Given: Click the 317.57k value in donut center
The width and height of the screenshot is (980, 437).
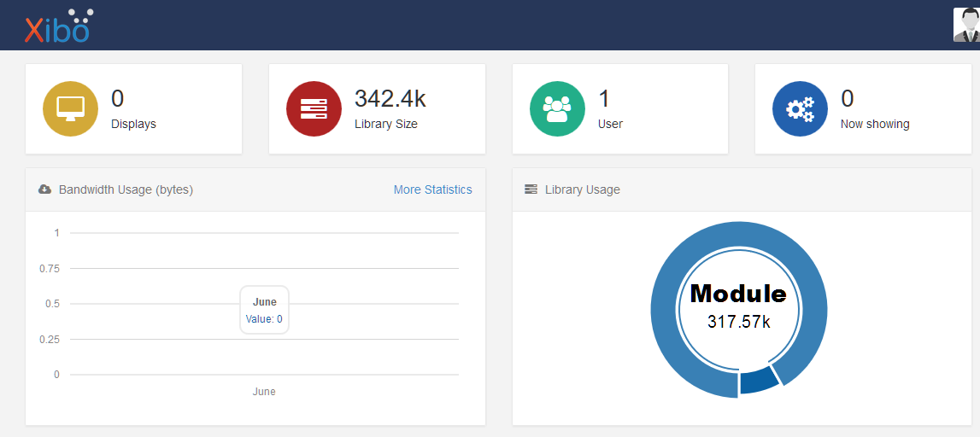Looking at the screenshot, I should (739, 322).
